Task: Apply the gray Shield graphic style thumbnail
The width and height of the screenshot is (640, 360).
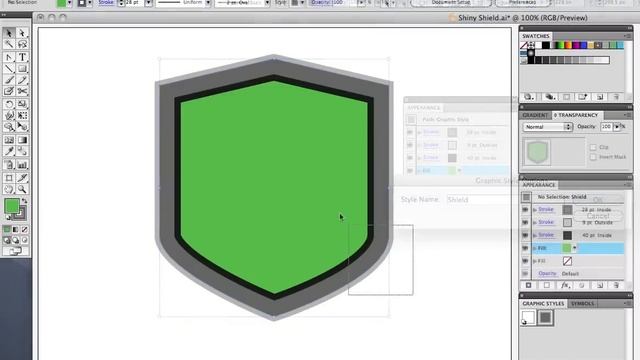Action: tap(546, 318)
